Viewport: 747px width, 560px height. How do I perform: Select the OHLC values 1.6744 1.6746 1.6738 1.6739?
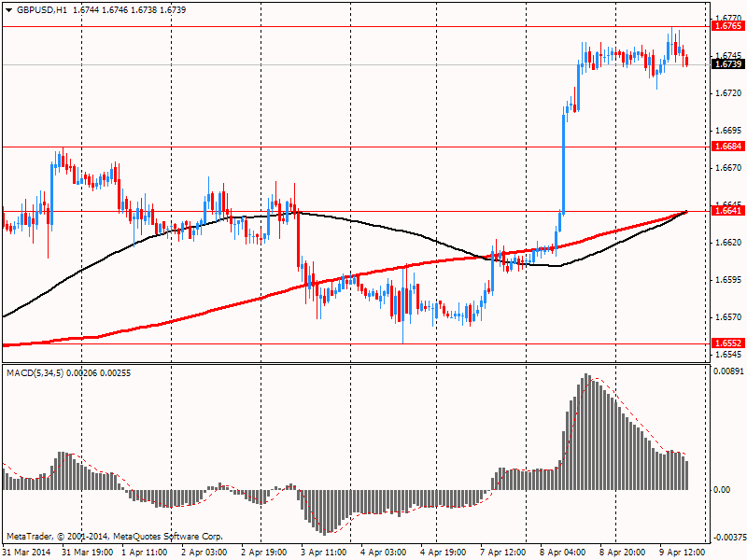click(x=129, y=10)
